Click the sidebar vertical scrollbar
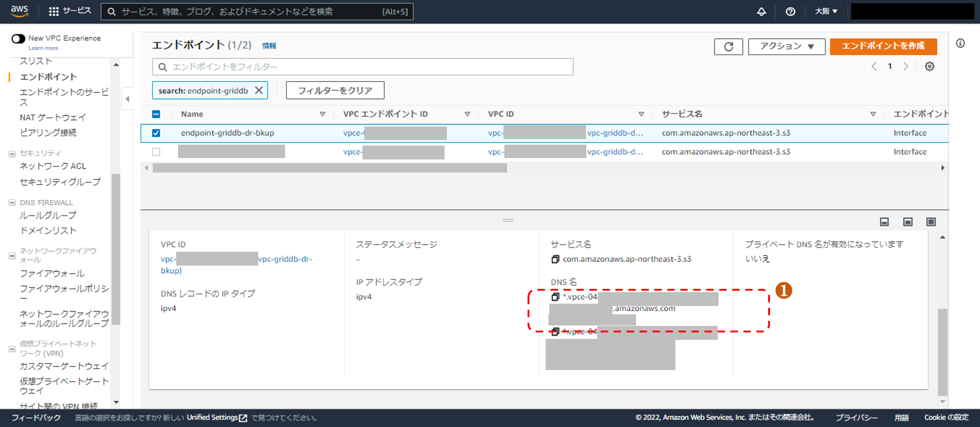 116,249
